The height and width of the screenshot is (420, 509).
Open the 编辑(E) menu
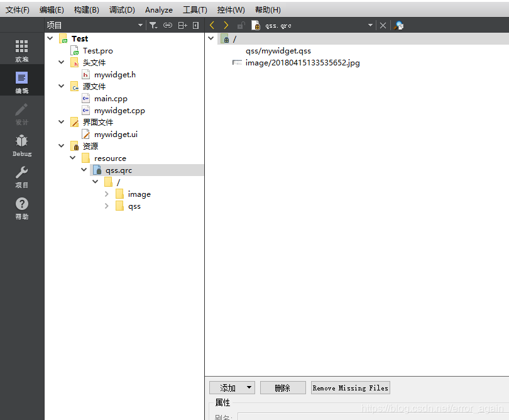52,10
